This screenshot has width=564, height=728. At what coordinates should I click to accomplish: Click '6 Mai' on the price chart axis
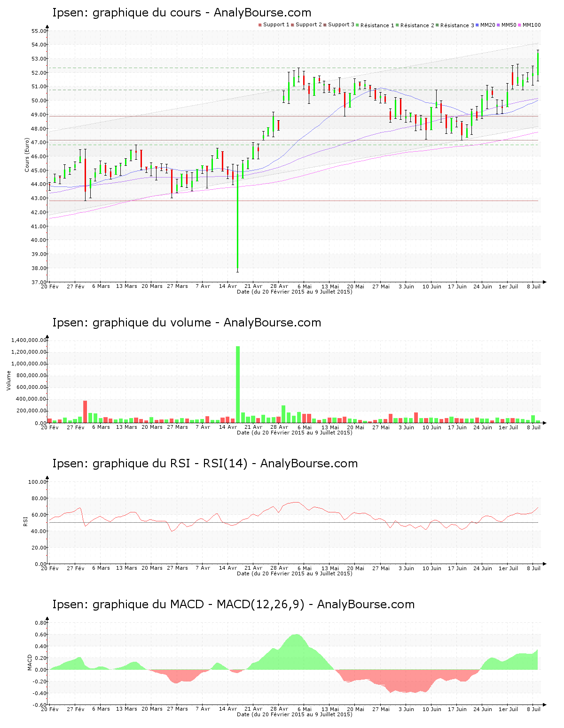point(305,286)
